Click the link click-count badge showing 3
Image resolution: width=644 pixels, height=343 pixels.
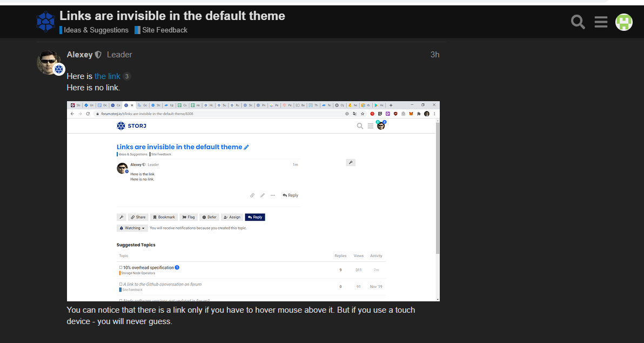click(x=127, y=76)
